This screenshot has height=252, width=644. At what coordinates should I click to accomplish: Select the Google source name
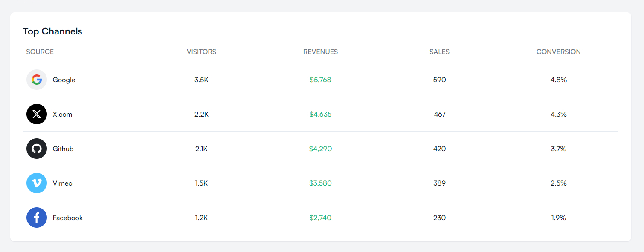(x=64, y=80)
